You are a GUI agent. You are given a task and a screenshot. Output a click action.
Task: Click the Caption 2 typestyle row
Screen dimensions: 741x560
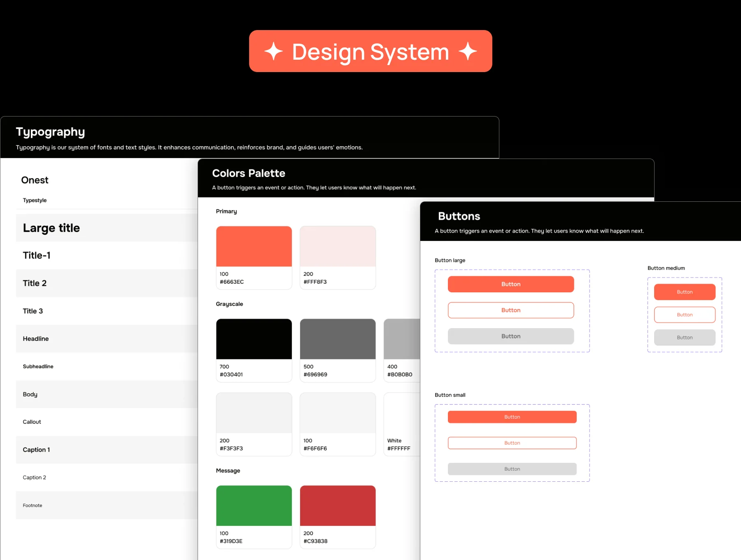[107, 477]
